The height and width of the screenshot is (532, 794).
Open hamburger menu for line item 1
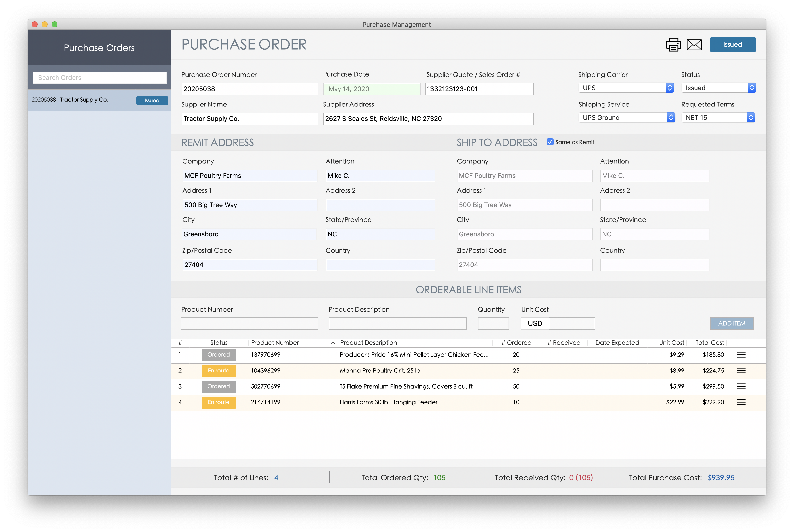tap(741, 355)
